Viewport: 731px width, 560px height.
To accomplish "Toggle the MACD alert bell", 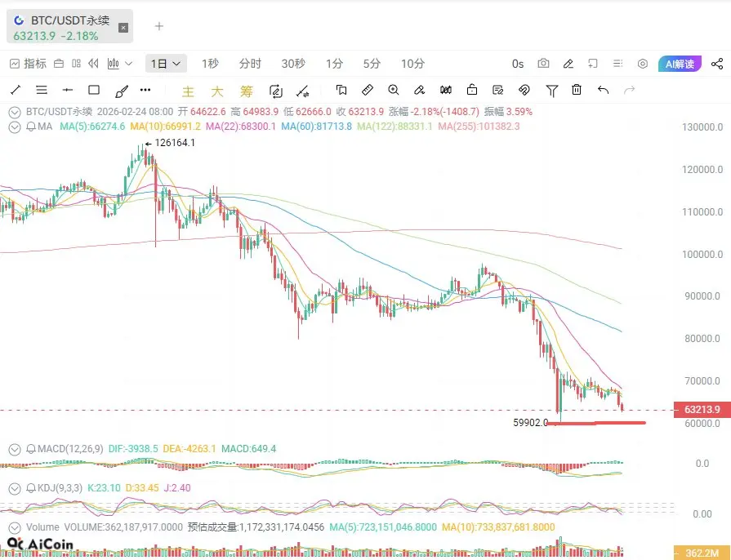I will (31, 449).
